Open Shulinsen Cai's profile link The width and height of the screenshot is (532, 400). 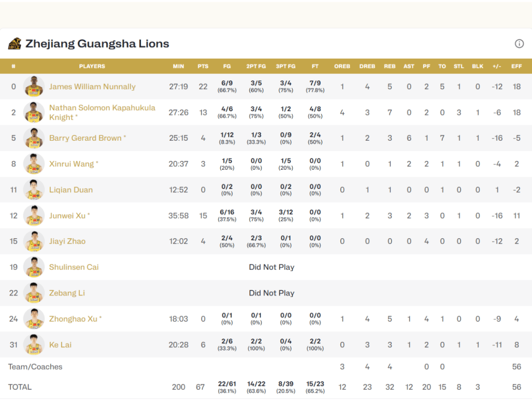(74, 267)
